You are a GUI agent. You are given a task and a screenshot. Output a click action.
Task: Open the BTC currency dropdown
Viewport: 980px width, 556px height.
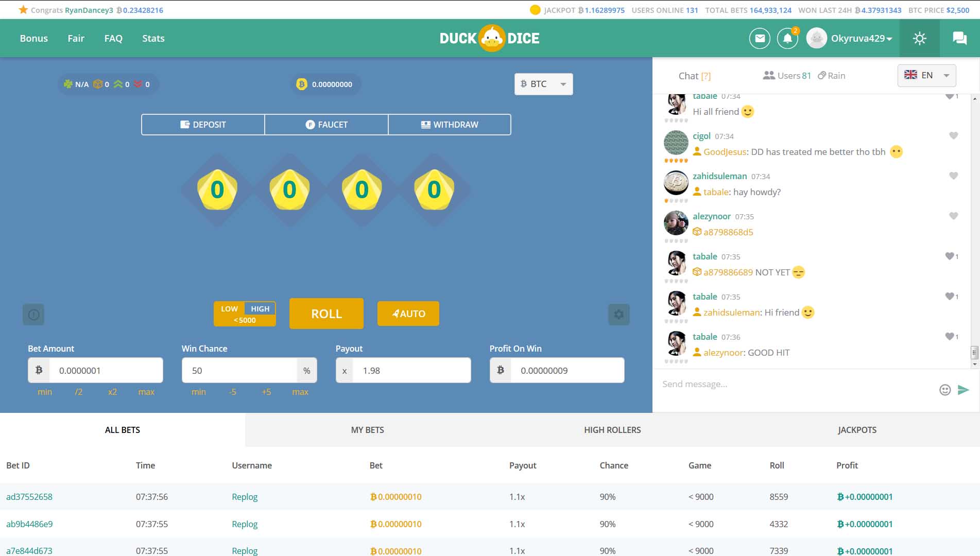click(543, 84)
